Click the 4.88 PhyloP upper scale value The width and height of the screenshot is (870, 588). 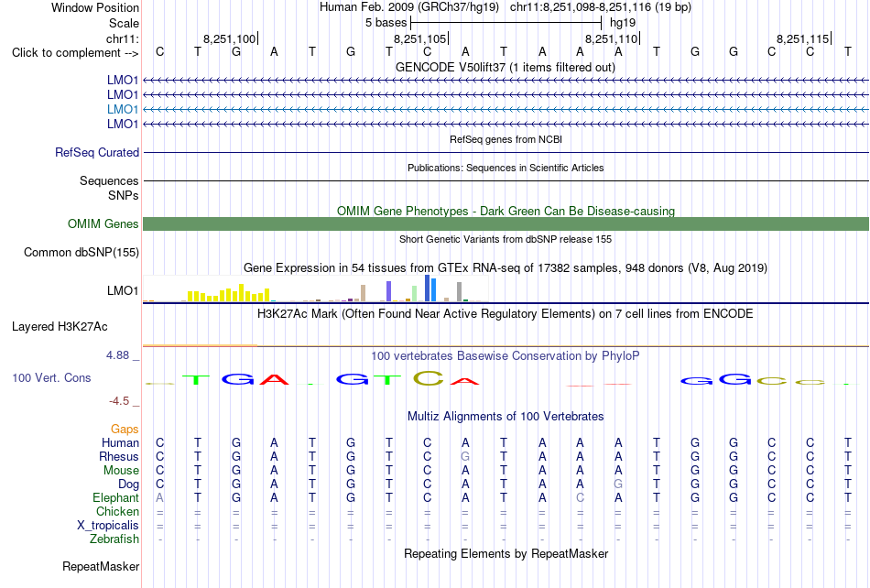click(x=117, y=355)
